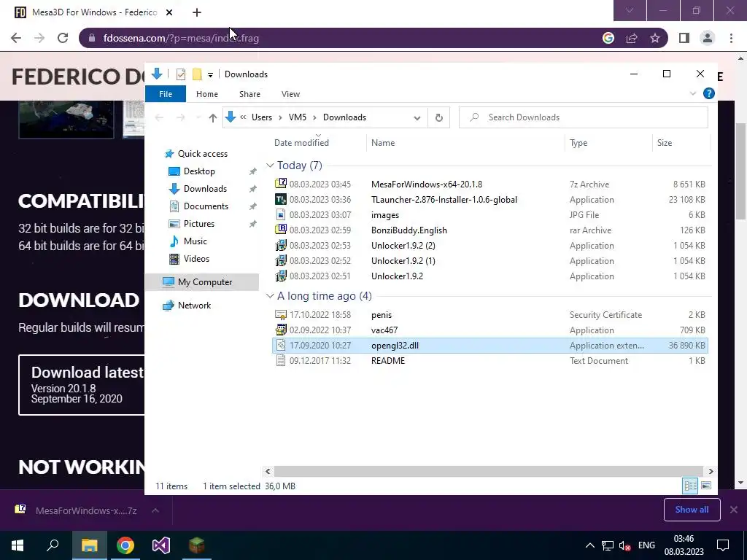Image resolution: width=747 pixels, height=560 pixels.
Task: Click the taskbar search magnifier
Action: click(x=53, y=545)
